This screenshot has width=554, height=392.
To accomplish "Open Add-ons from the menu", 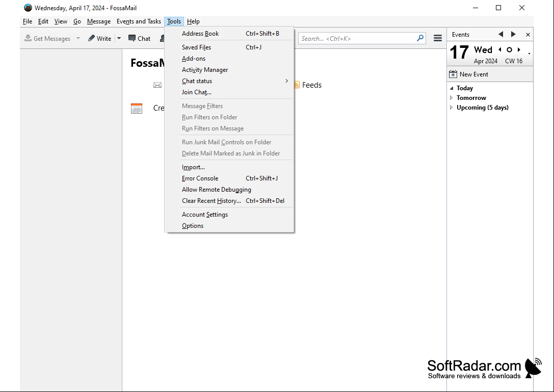I will 229,59.
